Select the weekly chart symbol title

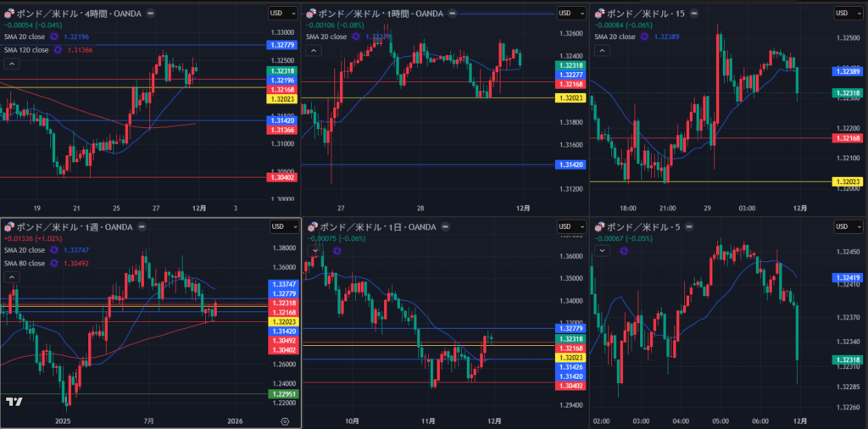click(x=75, y=226)
